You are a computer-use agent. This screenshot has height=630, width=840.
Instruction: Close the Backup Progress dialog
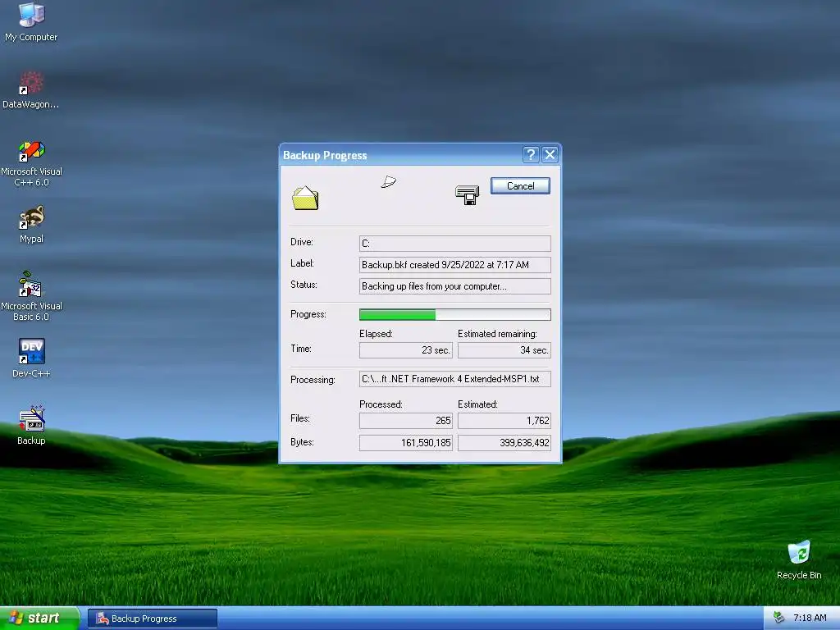[550, 155]
